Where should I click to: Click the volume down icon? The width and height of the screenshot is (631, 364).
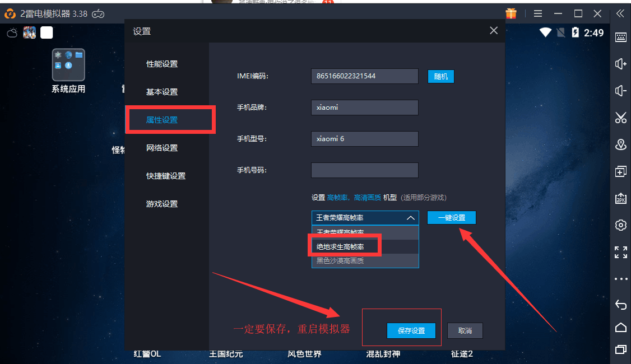click(620, 91)
